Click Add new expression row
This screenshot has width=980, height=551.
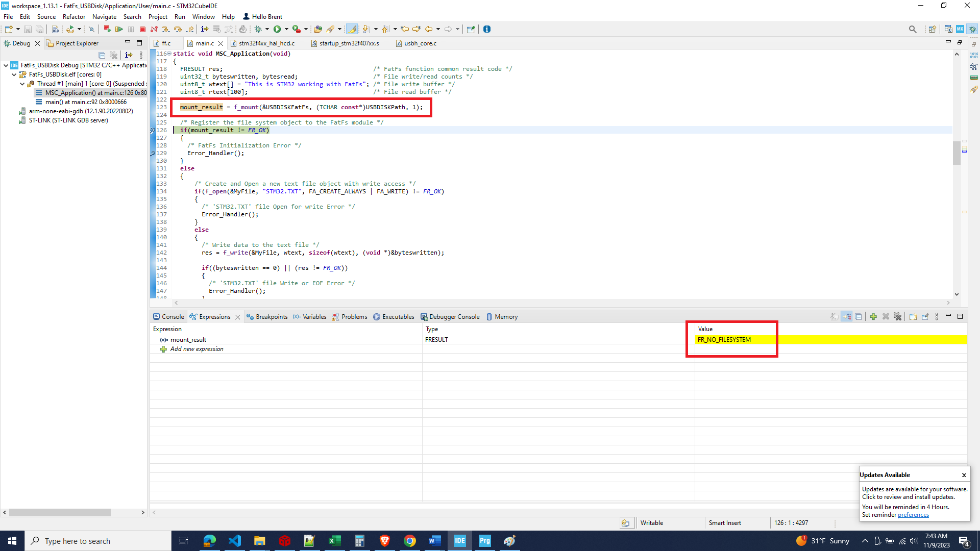point(197,349)
